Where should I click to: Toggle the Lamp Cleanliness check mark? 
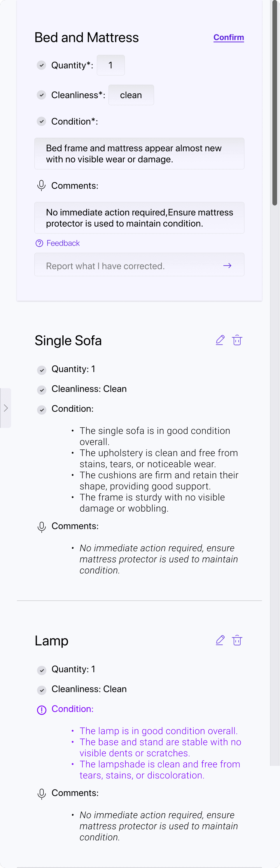pyautogui.click(x=42, y=690)
